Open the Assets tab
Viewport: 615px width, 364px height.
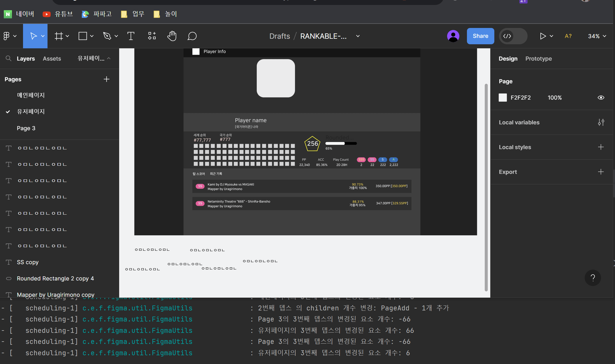pyautogui.click(x=52, y=58)
